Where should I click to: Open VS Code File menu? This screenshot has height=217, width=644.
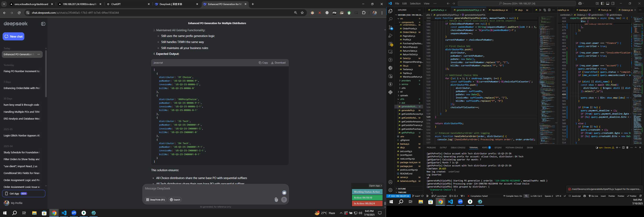click(x=397, y=3)
